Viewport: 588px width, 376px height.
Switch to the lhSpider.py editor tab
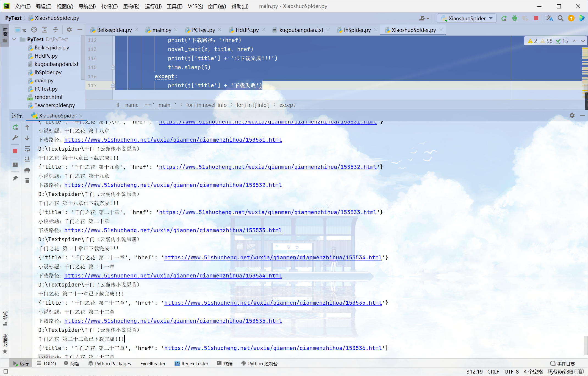coord(357,30)
